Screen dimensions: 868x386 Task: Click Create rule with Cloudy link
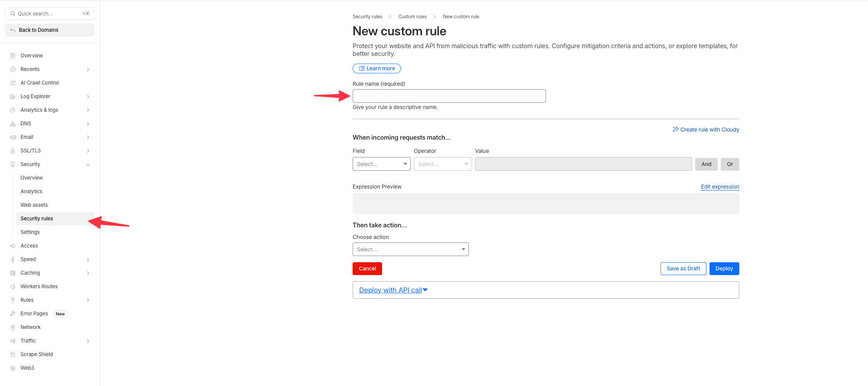tap(706, 130)
